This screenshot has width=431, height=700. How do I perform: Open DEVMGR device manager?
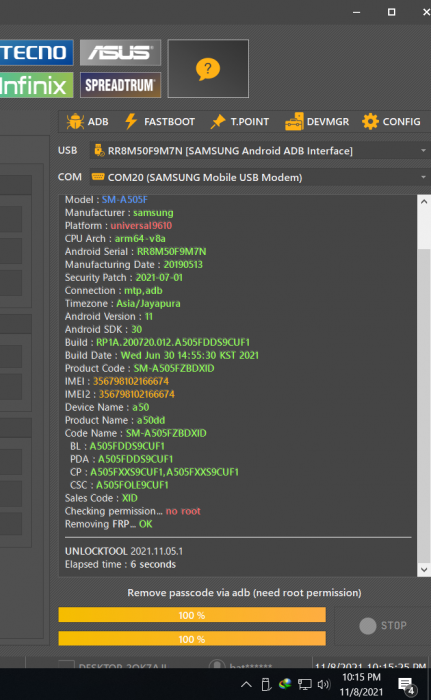coord(317,121)
